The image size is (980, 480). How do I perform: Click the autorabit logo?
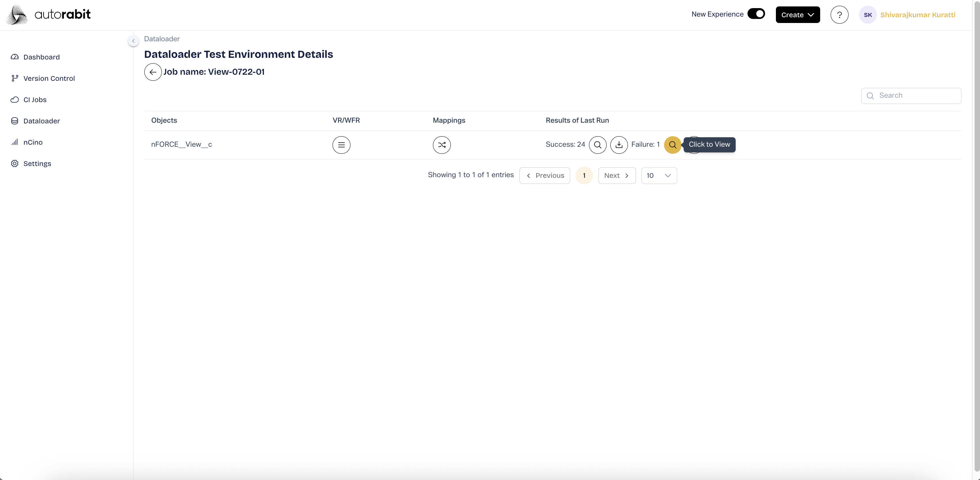pos(49,15)
